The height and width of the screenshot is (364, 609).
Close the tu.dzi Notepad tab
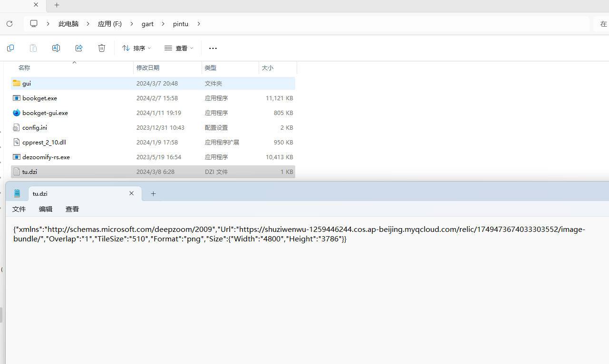click(x=132, y=193)
